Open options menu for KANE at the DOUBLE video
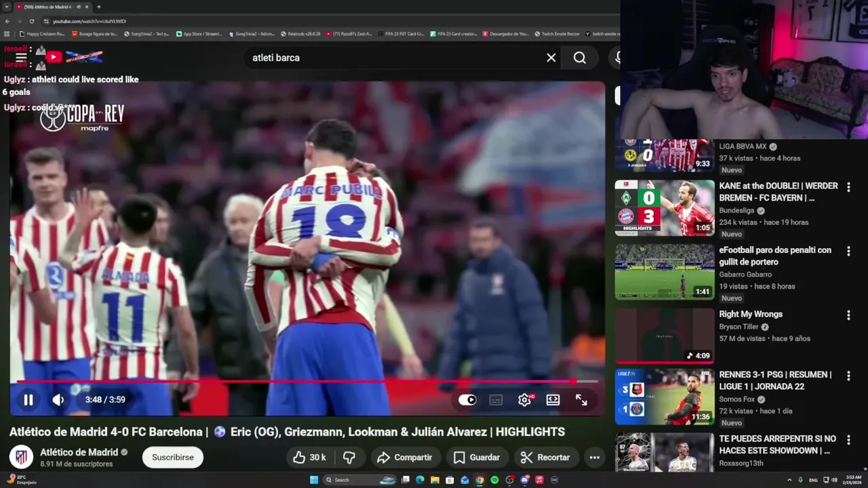Screen dimensions: 868x488 (848, 187)
